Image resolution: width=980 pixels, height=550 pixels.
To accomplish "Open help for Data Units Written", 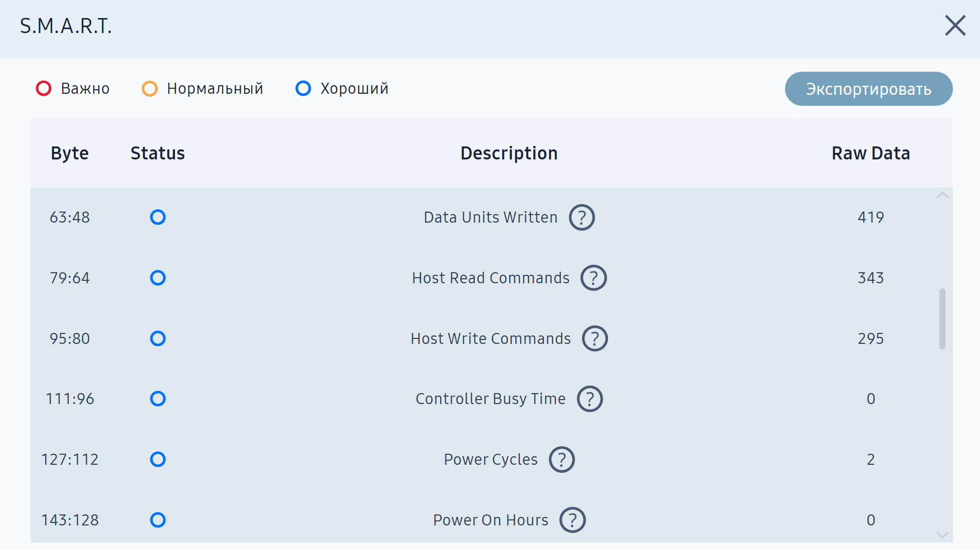I will pos(581,217).
